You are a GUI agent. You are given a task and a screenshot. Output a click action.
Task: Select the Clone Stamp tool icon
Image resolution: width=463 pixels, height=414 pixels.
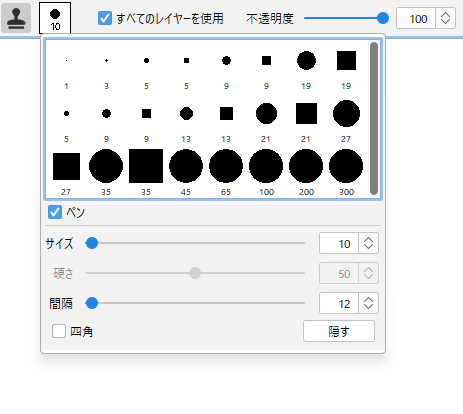point(16,18)
